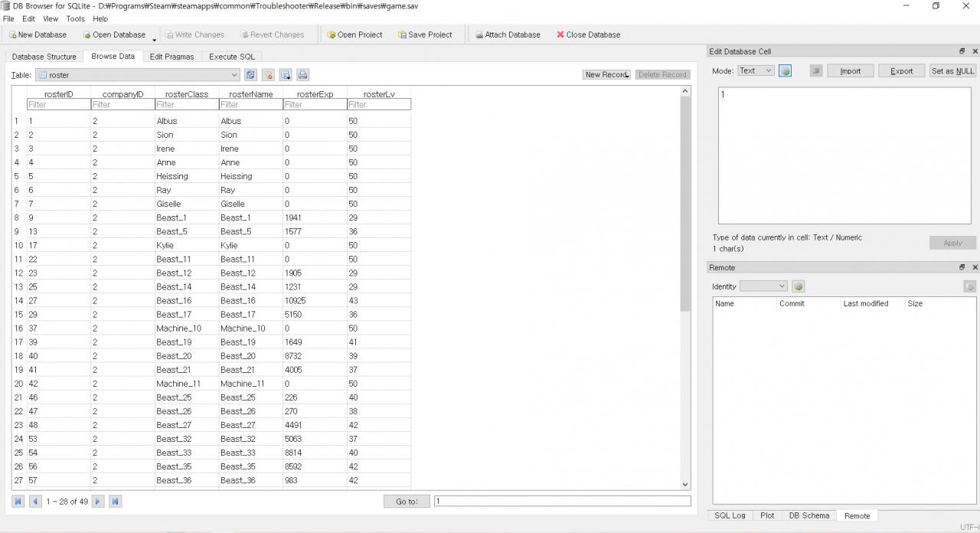This screenshot has width=980, height=533.
Task: Go to the last page of records
Action: pos(115,502)
